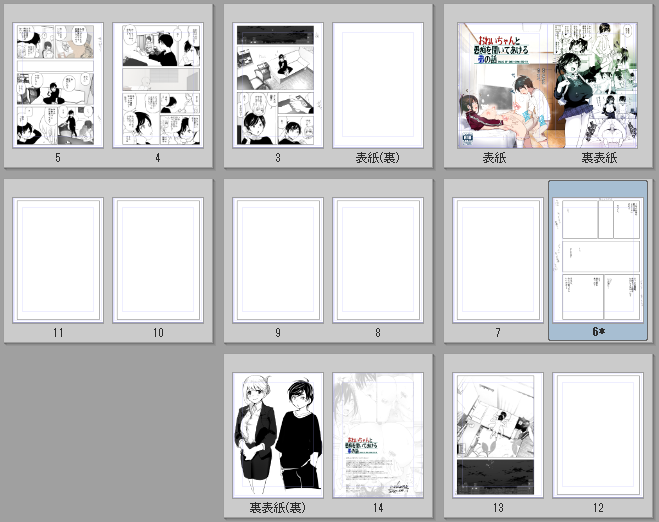This screenshot has height=522, width=659.
Task: Open the color cover spread thumbnail
Action: (x=548, y=85)
